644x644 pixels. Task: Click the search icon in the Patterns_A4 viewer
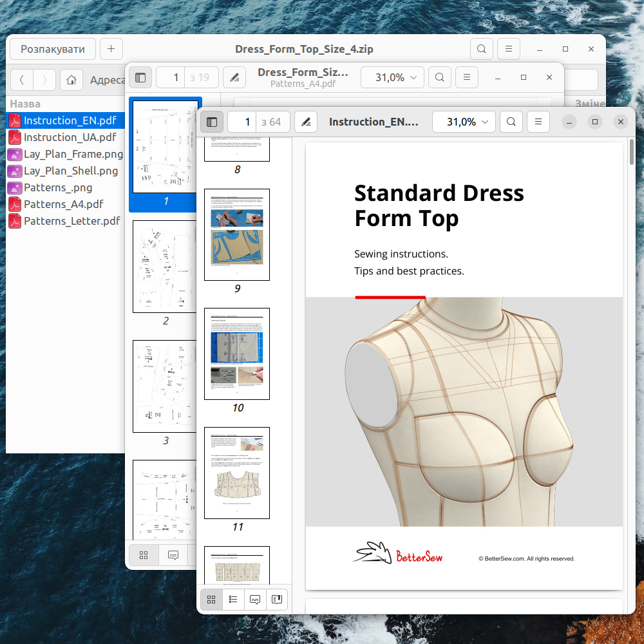tap(439, 77)
